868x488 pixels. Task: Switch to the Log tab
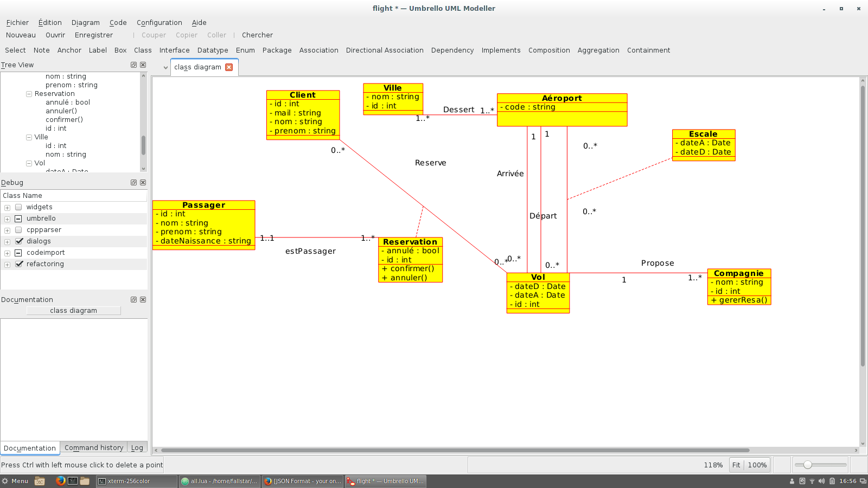click(137, 448)
